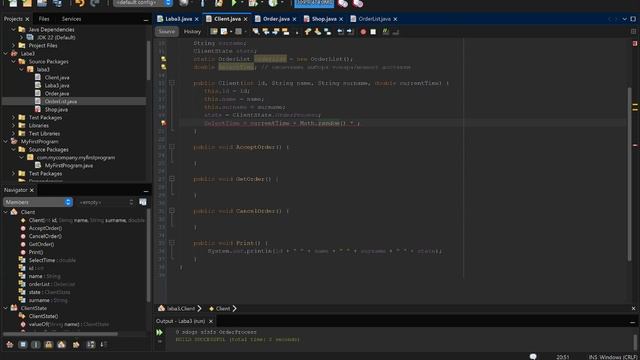This screenshot has height=360, width=640.
Task: Close the Client.java tab
Action: [245, 19]
